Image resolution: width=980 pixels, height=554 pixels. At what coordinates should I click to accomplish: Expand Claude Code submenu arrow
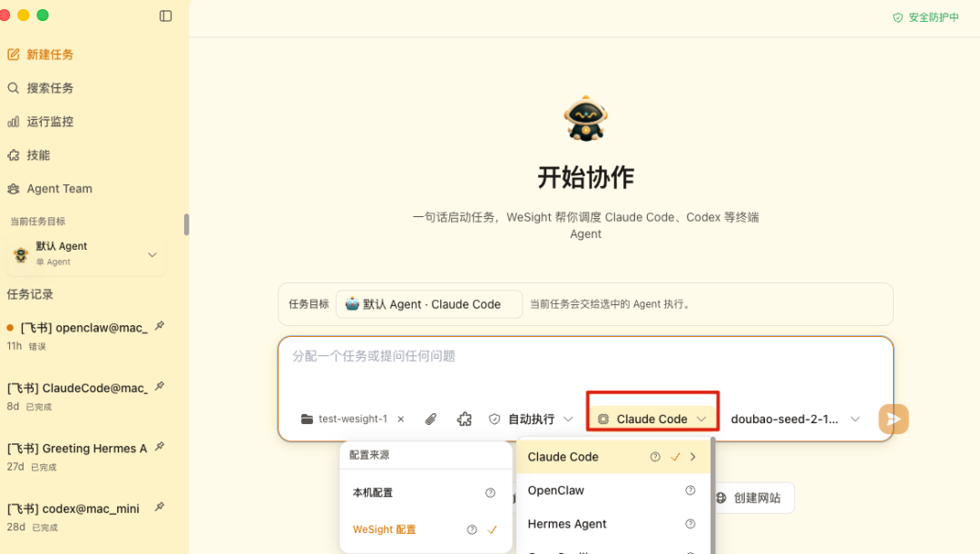point(693,457)
